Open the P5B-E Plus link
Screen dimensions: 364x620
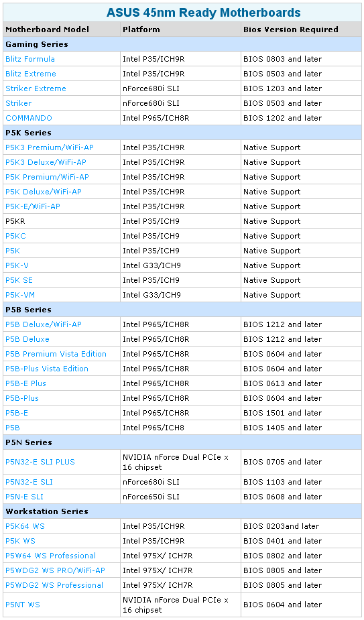click(x=25, y=383)
